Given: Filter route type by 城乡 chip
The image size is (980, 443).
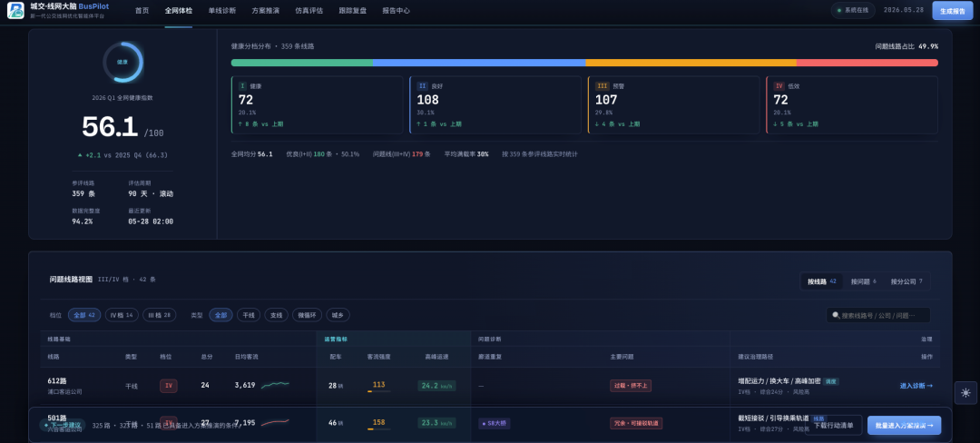Looking at the screenshot, I should [338, 315].
